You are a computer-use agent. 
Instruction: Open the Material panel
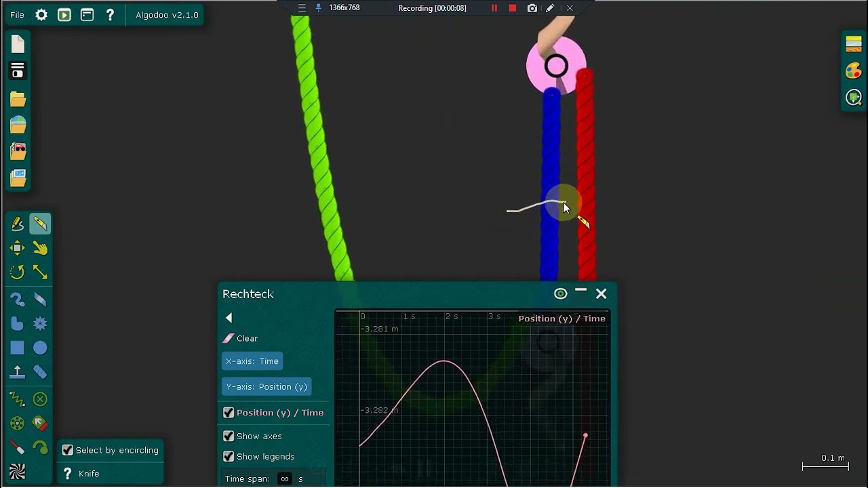coord(854,44)
